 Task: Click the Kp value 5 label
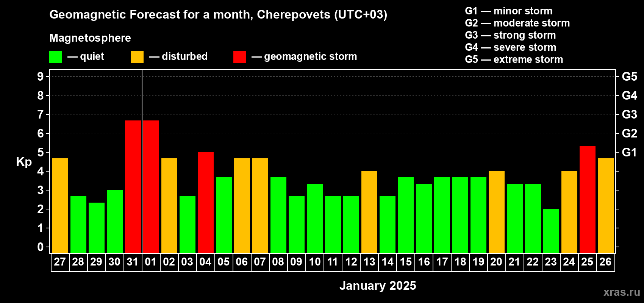click(x=41, y=152)
